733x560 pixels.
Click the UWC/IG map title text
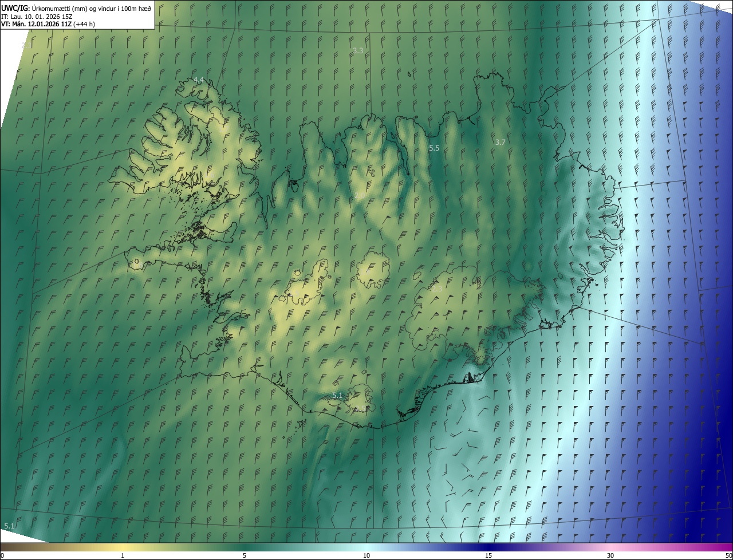(x=76, y=7)
